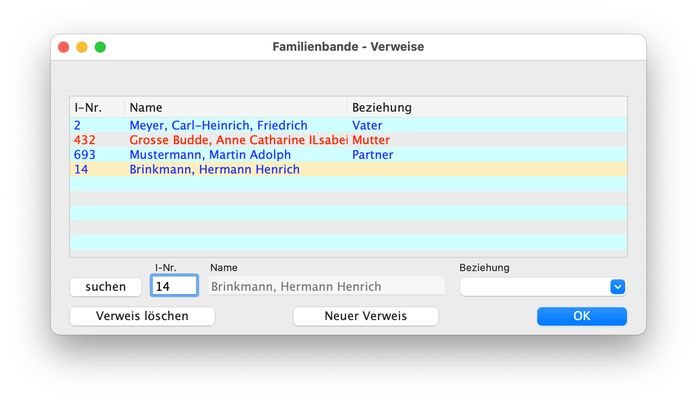
Task: Sort by the I-Nr. column header
Action: point(96,107)
